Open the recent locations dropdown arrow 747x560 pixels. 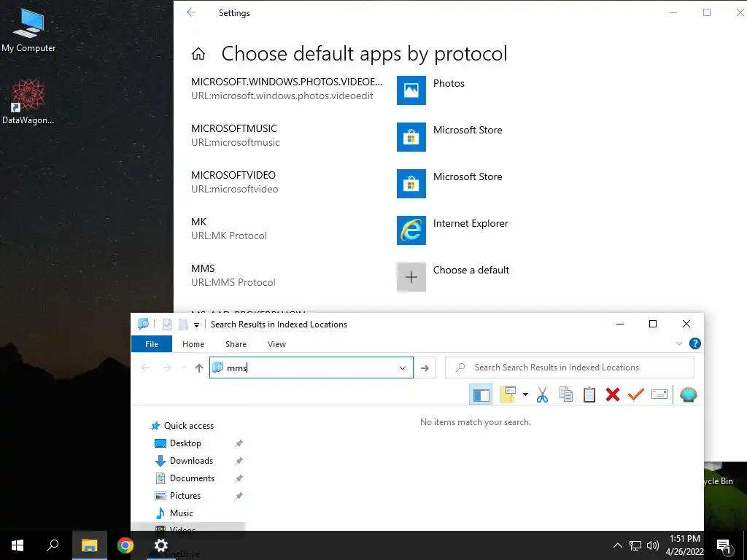pos(184,367)
